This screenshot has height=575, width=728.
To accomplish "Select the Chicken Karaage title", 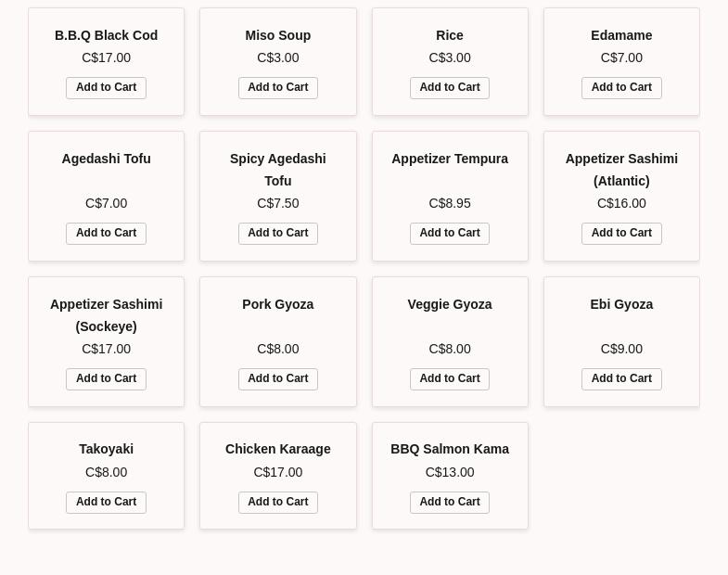I will pos(277,449).
